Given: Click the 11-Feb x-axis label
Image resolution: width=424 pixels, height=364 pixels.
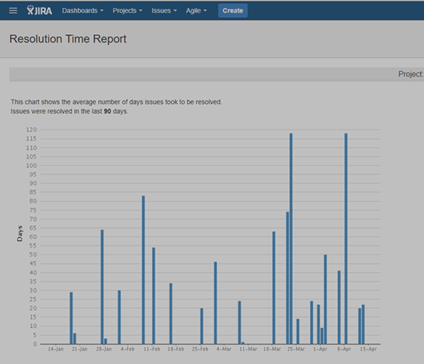Looking at the screenshot, I should click(152, 349).
